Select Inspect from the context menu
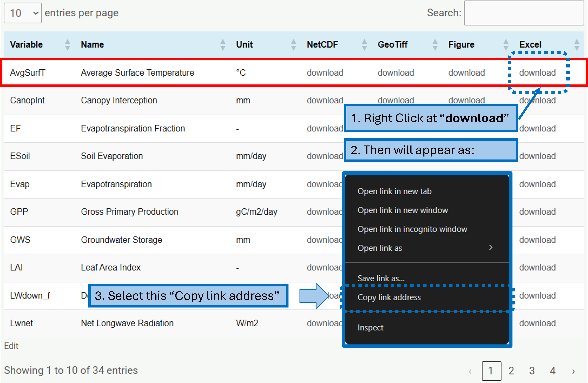This screenshot has height=383, width=588. pyautogui.click(x=370, y=327)
